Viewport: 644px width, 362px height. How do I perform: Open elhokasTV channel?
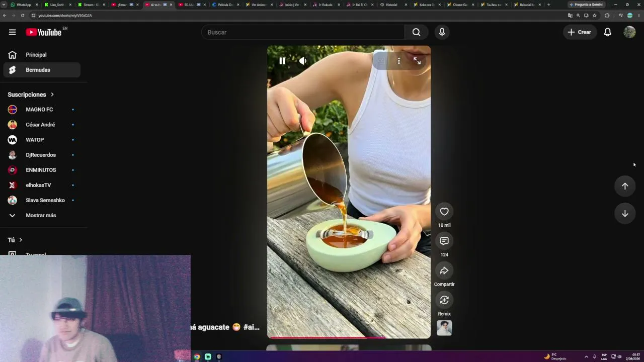coord(42,185)
